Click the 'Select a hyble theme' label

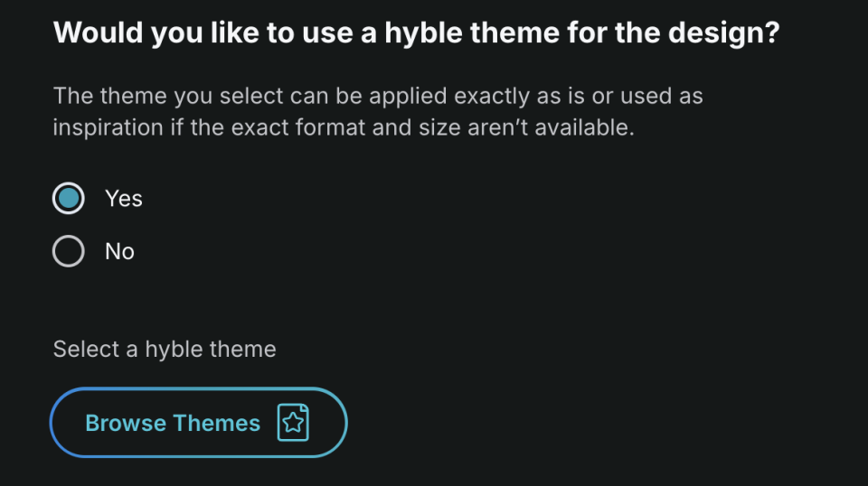[165, 349]
